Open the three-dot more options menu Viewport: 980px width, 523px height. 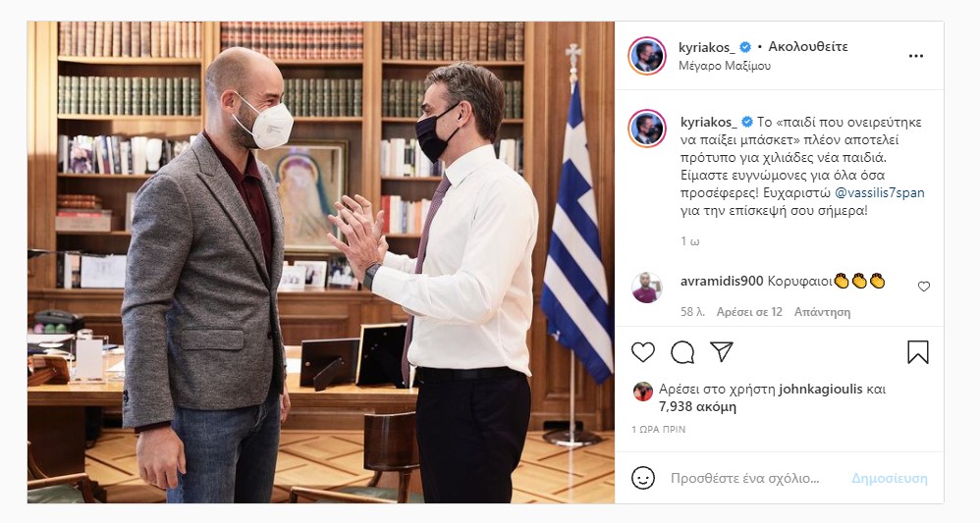(915, 56)
